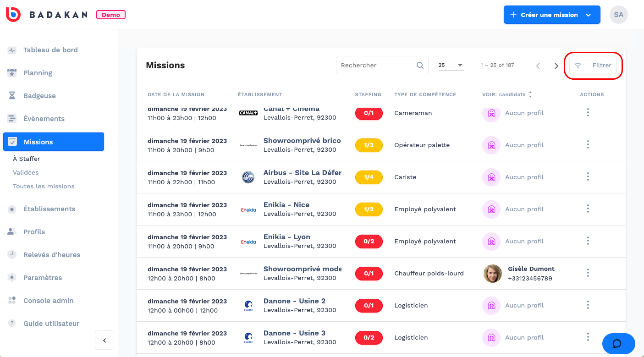Click Chauffeur poids-lourd competence cell

[x=429, y=274]
